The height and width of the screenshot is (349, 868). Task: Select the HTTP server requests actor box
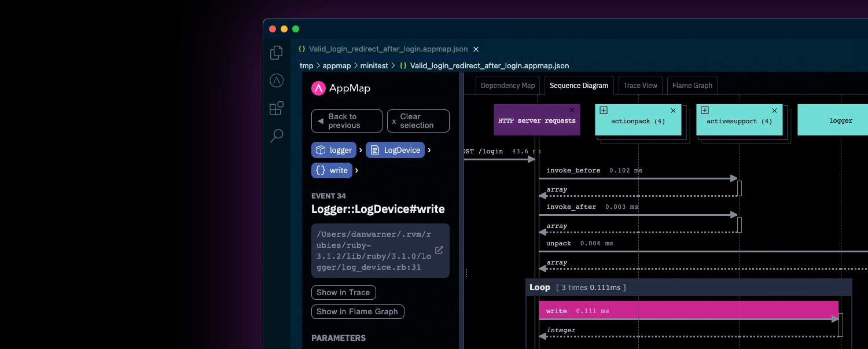coord(537,120)
